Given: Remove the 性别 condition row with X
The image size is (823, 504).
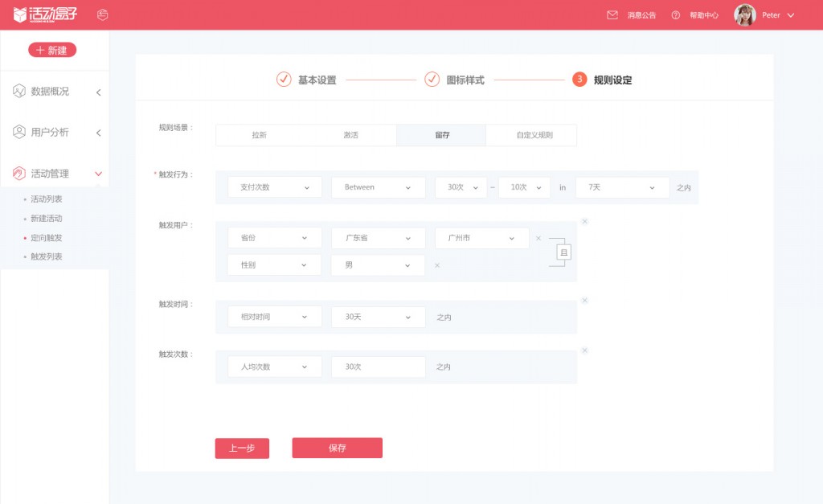Looking at the screenshot, I should coord(437,265).
